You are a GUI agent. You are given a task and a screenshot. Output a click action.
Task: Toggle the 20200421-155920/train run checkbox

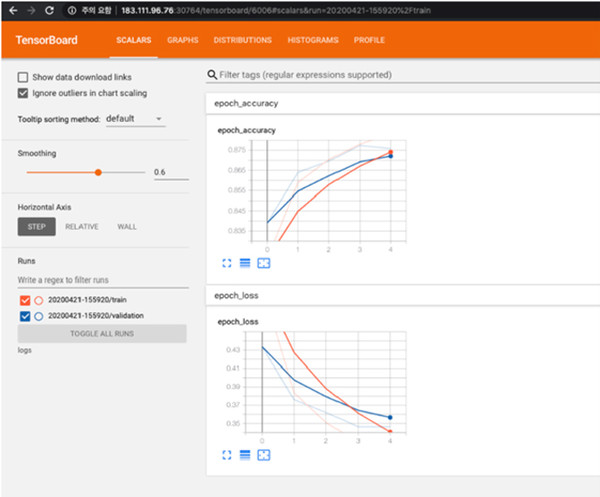(x=25, y=299)
